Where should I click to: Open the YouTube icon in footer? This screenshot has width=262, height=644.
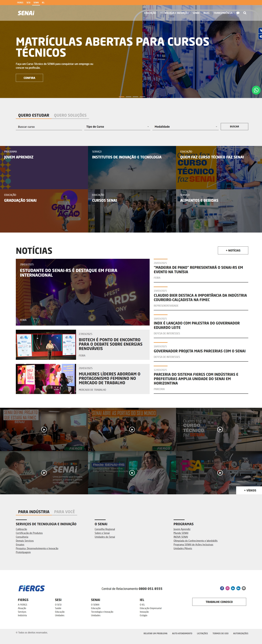pyautogui.click(x=244, y=588)
